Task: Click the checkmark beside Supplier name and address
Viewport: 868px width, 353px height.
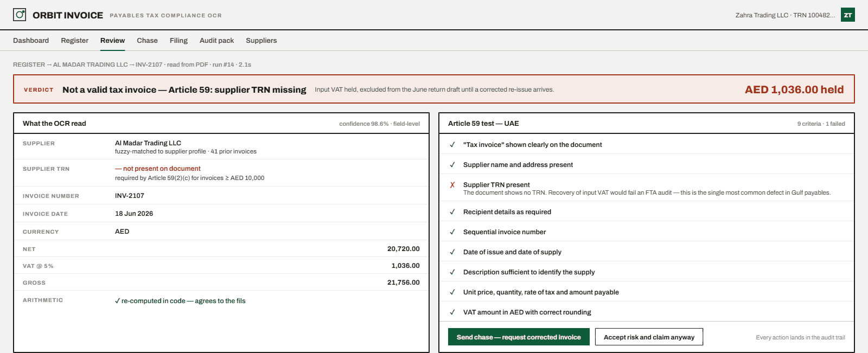Action: pyautogui.click(x=452, y=165)
